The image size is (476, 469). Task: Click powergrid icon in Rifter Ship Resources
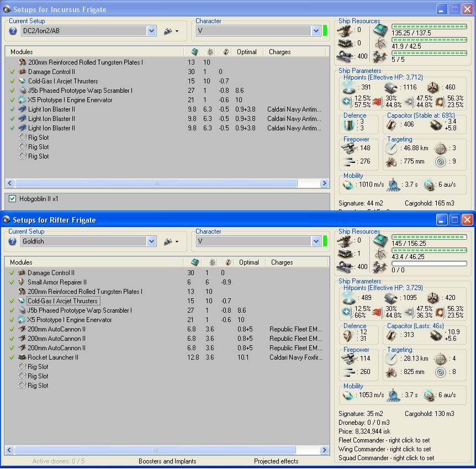[x=380, y=254]
